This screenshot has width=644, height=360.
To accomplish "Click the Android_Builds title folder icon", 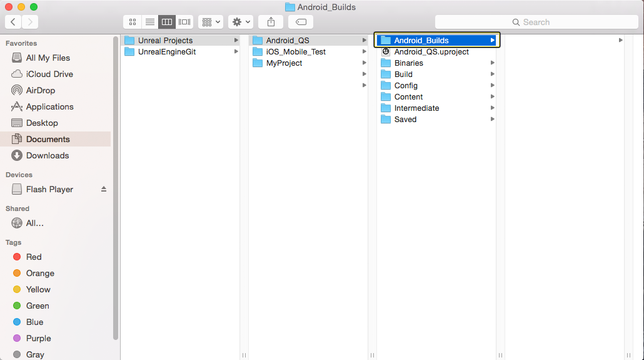I will click(x=290, y=7).
